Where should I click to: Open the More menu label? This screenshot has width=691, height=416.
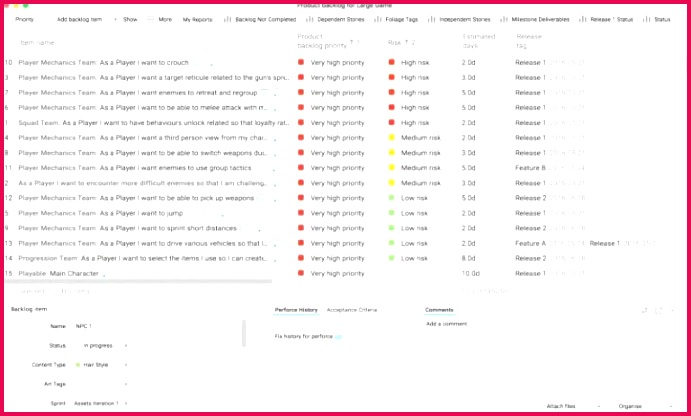(165, 19)
